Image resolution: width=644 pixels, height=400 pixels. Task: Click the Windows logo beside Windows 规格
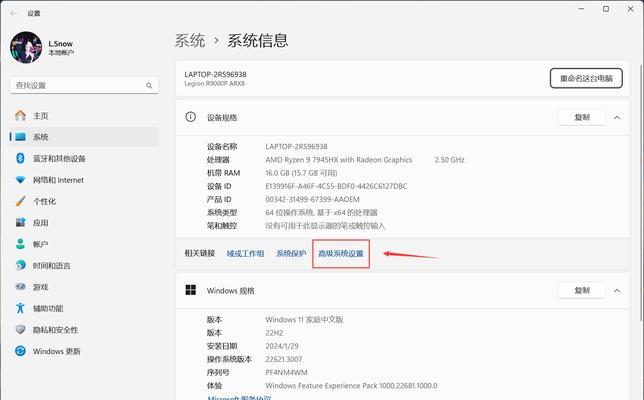(x=191, y=290)
